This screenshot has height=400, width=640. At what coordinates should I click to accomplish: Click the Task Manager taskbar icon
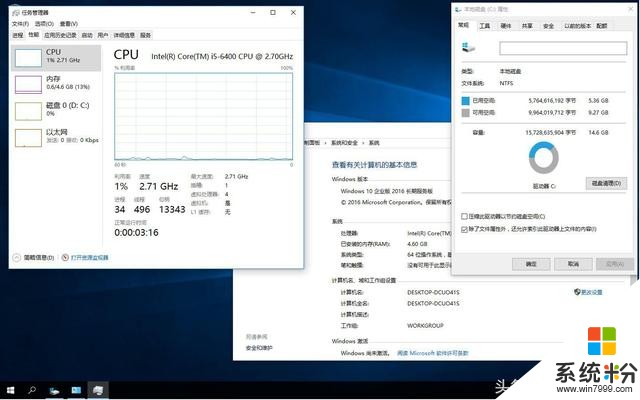pyautogui.click(x=98, y=391)
